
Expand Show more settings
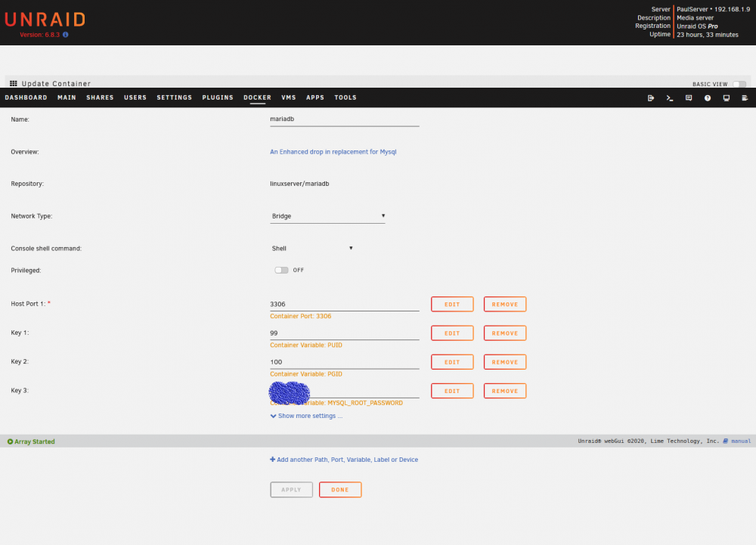click(x=307, y=416)
